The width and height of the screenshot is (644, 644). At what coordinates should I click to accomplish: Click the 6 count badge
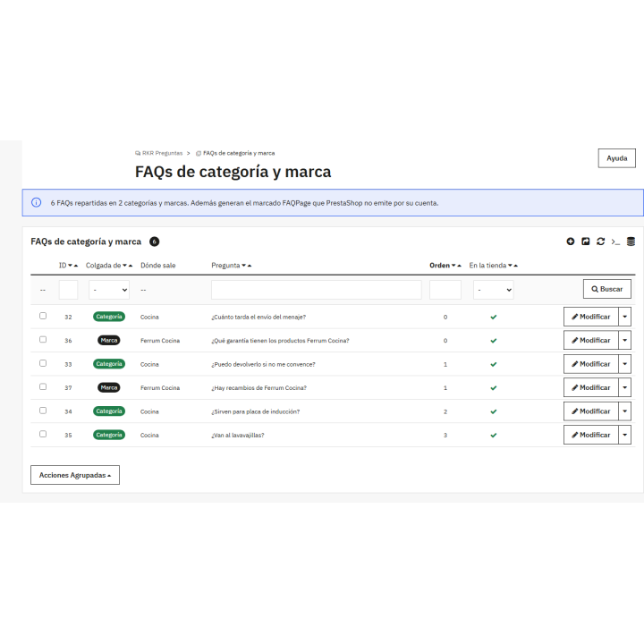tap(155, 241)
